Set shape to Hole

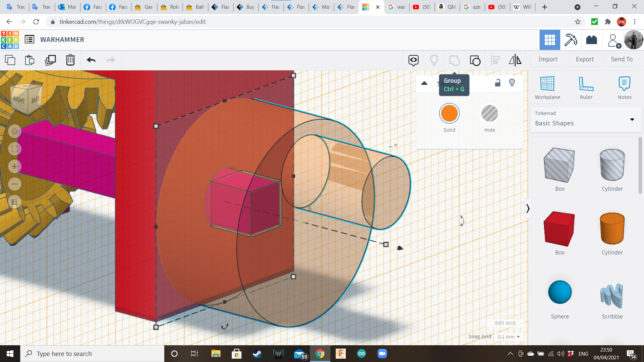tap(489, 114)
